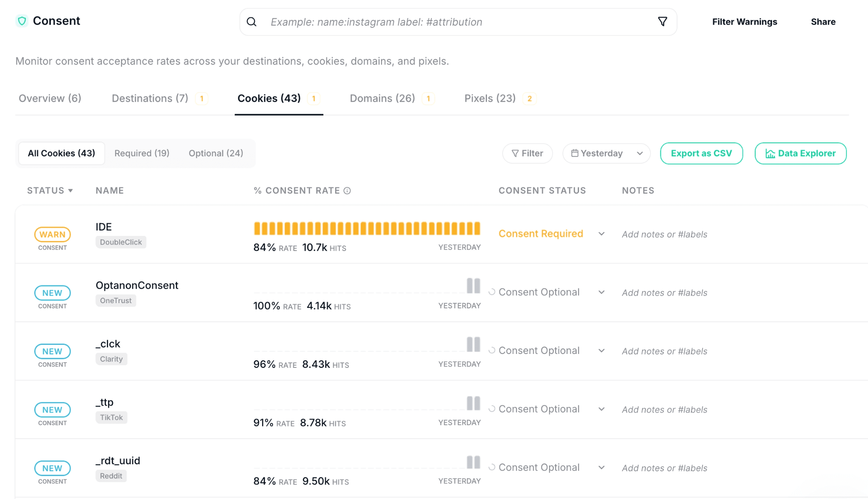Click the Data Explorer chart icon

point(770,154)
